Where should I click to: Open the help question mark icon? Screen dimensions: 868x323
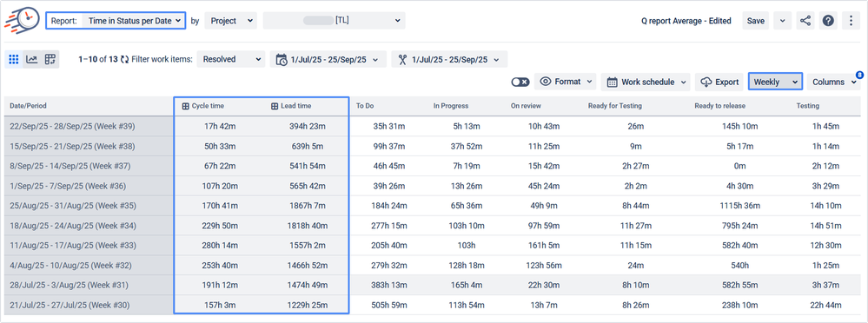click(x=828, y=21)
